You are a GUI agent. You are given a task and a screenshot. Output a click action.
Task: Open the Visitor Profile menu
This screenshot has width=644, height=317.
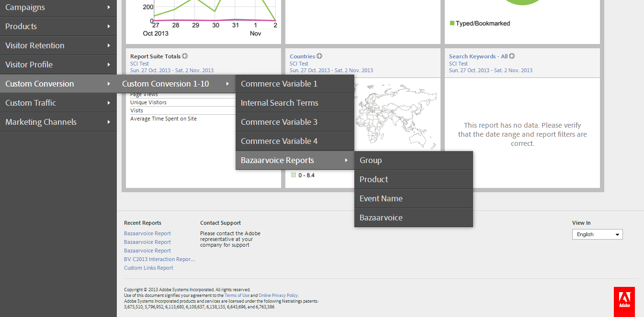pyautogui.click(x=58, y=65)
